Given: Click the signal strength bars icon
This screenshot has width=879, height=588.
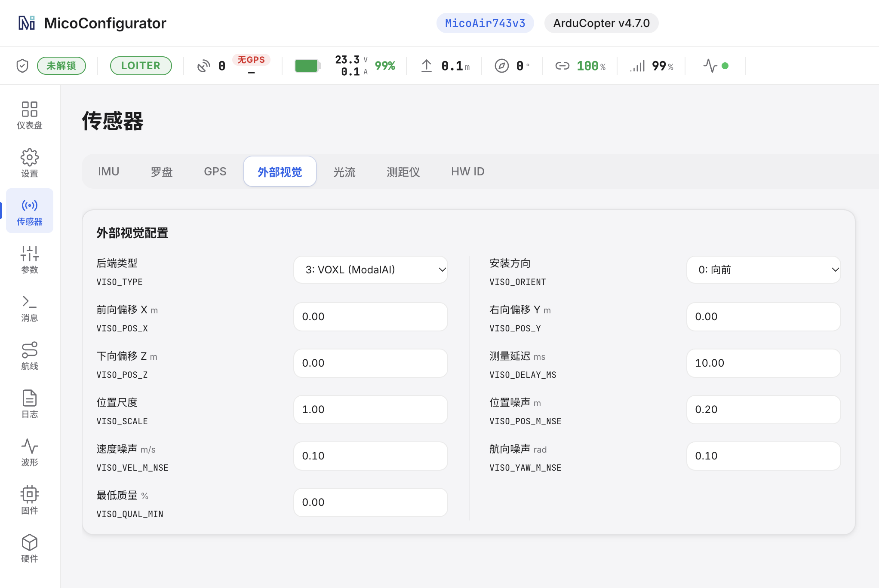Looking at the screenshot, I should tap(638, 66).
